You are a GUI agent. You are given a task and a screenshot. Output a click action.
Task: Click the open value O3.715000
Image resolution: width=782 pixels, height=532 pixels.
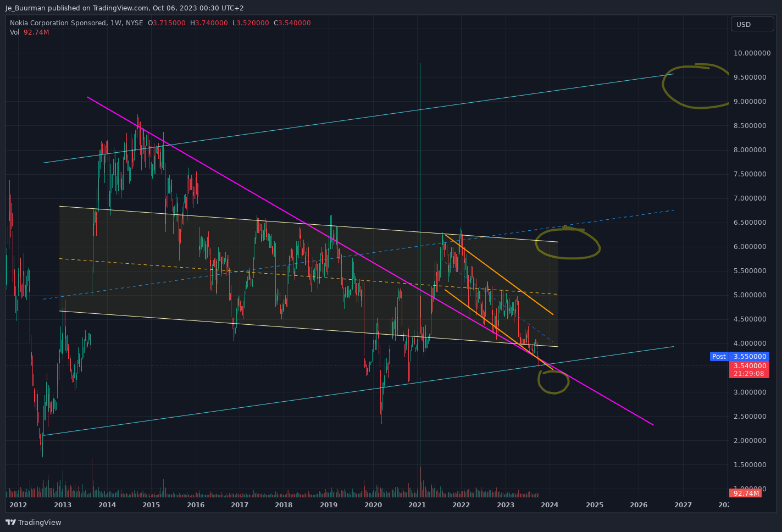(167, 23)
